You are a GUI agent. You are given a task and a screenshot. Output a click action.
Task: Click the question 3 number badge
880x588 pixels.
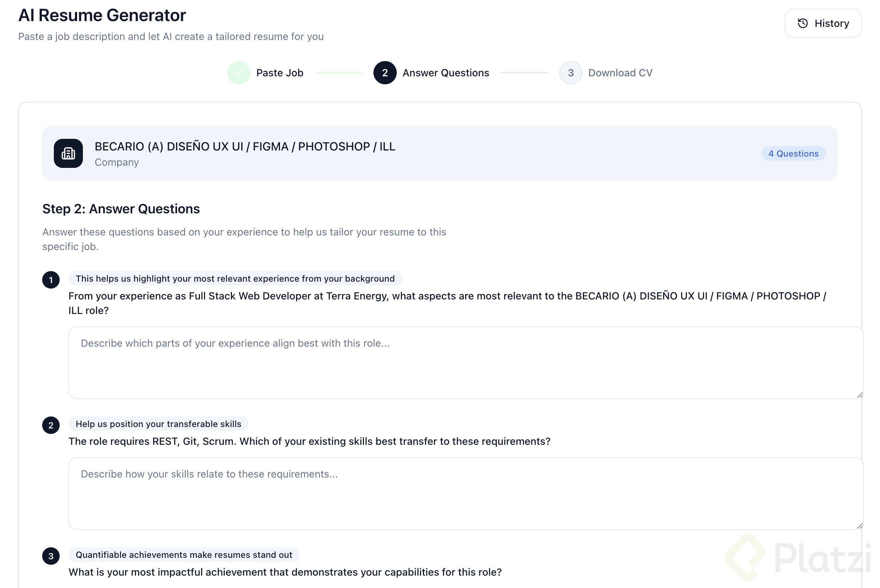pyautogui.click(x=51, y=556)
